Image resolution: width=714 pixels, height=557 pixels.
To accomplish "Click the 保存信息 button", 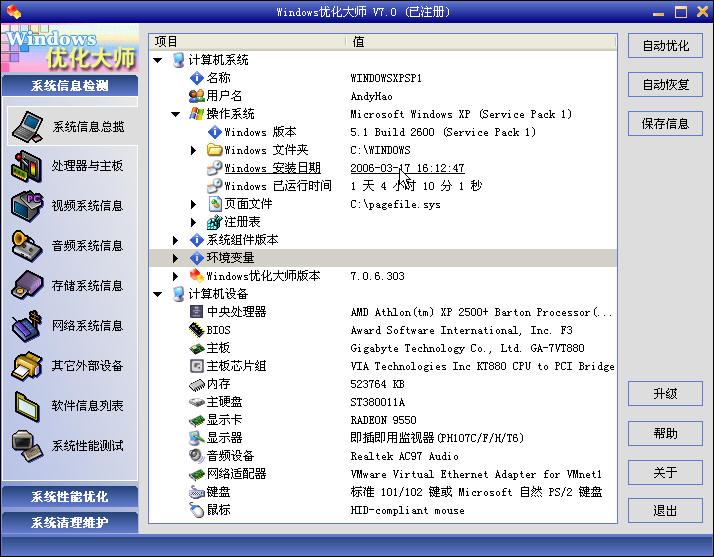I will 665,124.
